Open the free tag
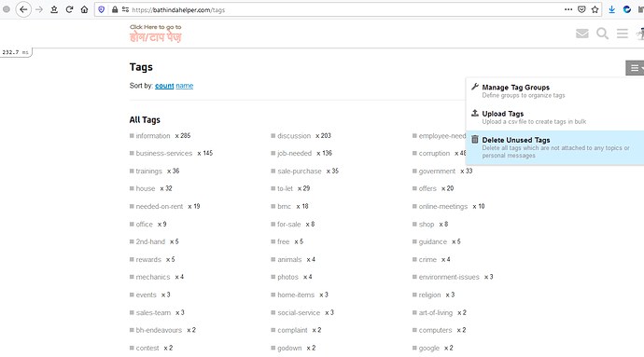Screen dimensions: 644x357 284,241
